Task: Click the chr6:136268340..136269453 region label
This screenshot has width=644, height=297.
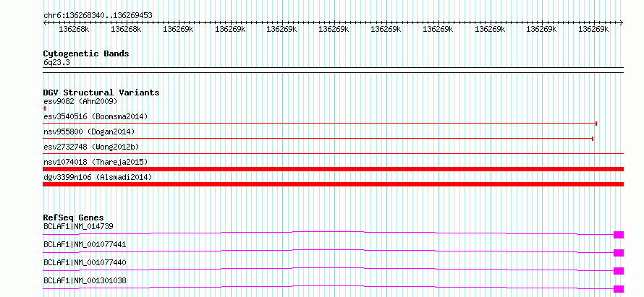Action: [98, 16]
